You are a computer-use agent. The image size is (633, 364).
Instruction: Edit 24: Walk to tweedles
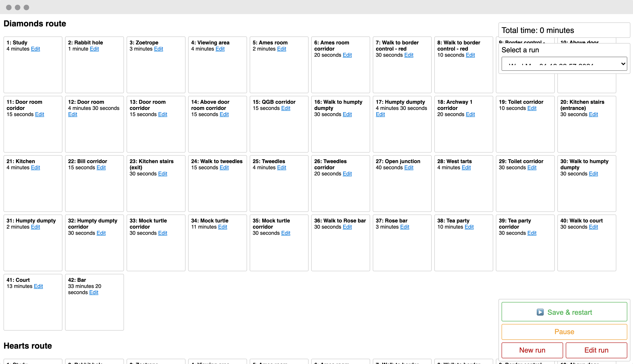point(224,167)
